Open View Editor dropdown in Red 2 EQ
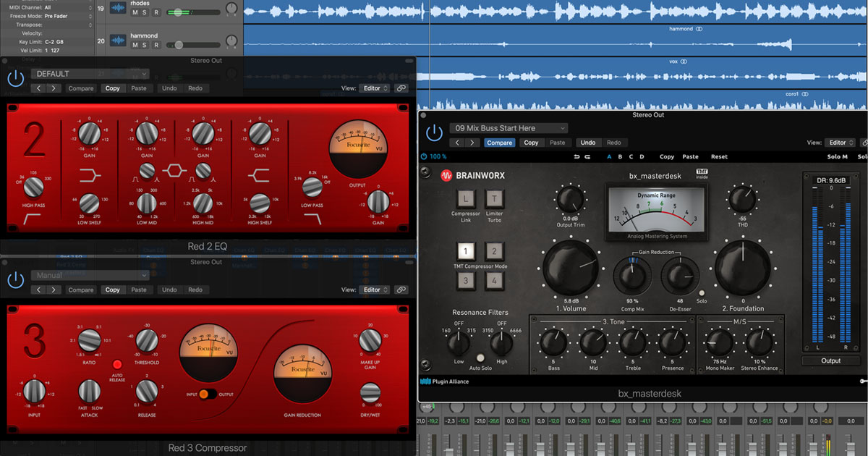 375,88
